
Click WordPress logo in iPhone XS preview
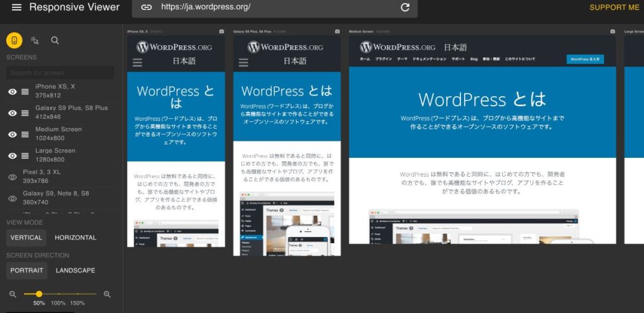pyautogui.click(x=174, y=47)
